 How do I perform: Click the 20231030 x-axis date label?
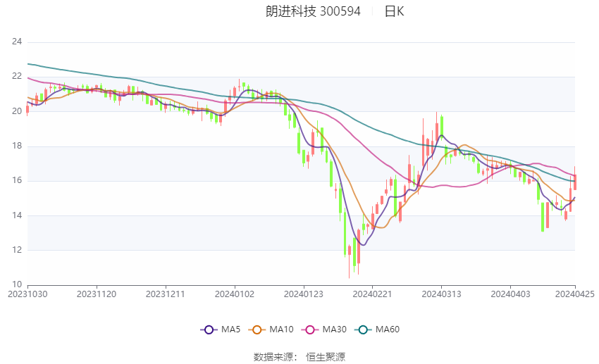pyautogui.click(x=27, y=294)
